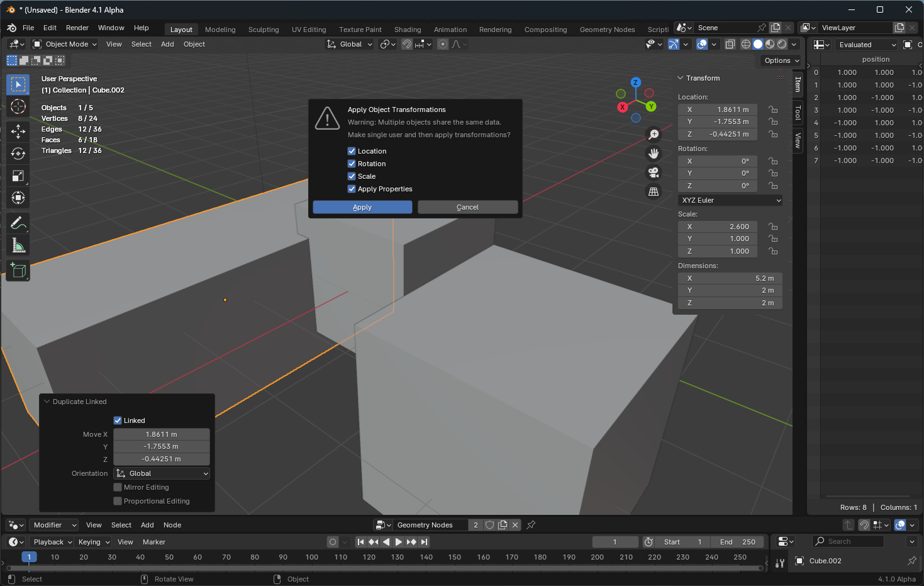924x586 pixels.
Task: Select rendered viewport shading
Action: coord(782,44)
